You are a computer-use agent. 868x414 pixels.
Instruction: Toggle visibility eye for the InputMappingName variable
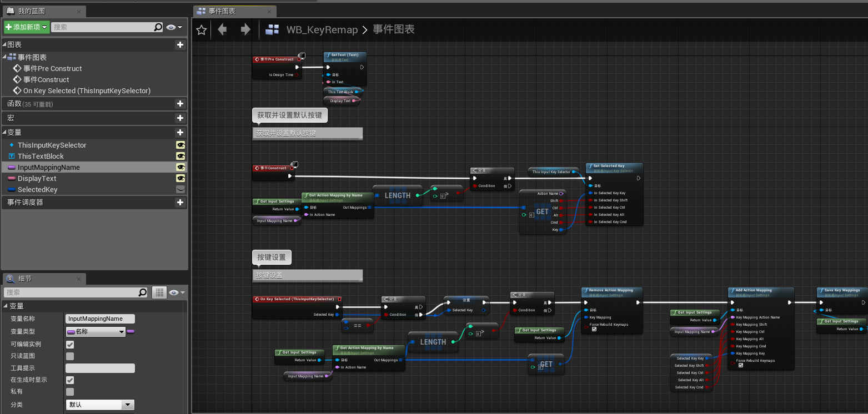coord(180,167)
